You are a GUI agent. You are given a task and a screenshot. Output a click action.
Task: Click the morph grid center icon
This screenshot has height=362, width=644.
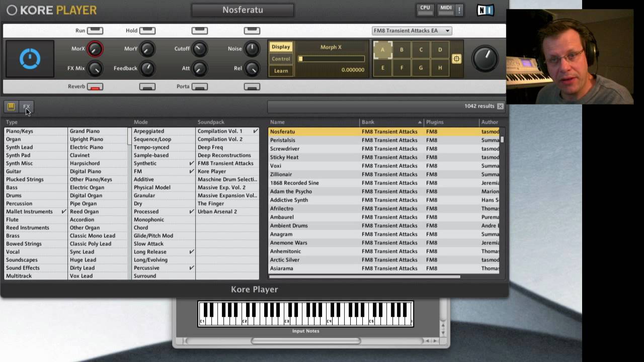click(456, 59)
